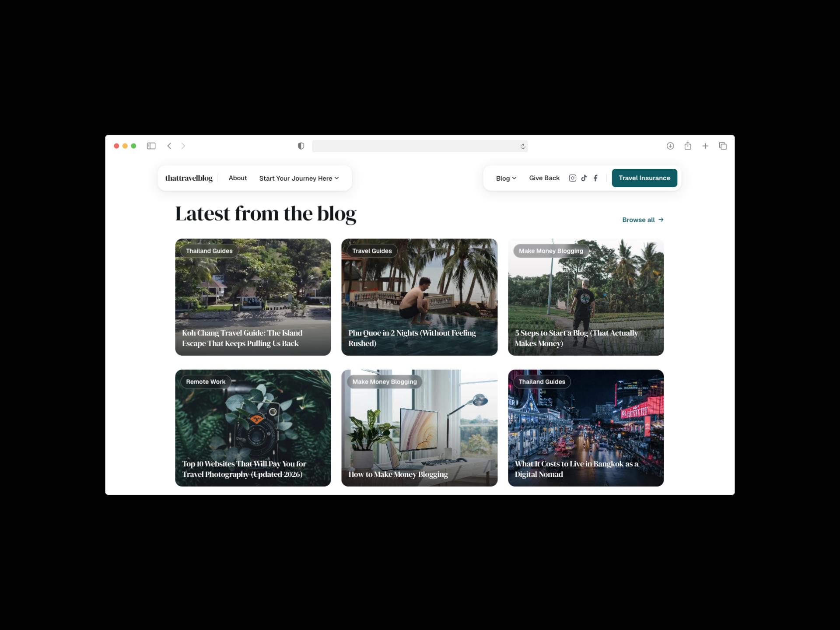Screen dimensions: 840x630
Task: Visit the Instagram profile icon
Action: 572,178
